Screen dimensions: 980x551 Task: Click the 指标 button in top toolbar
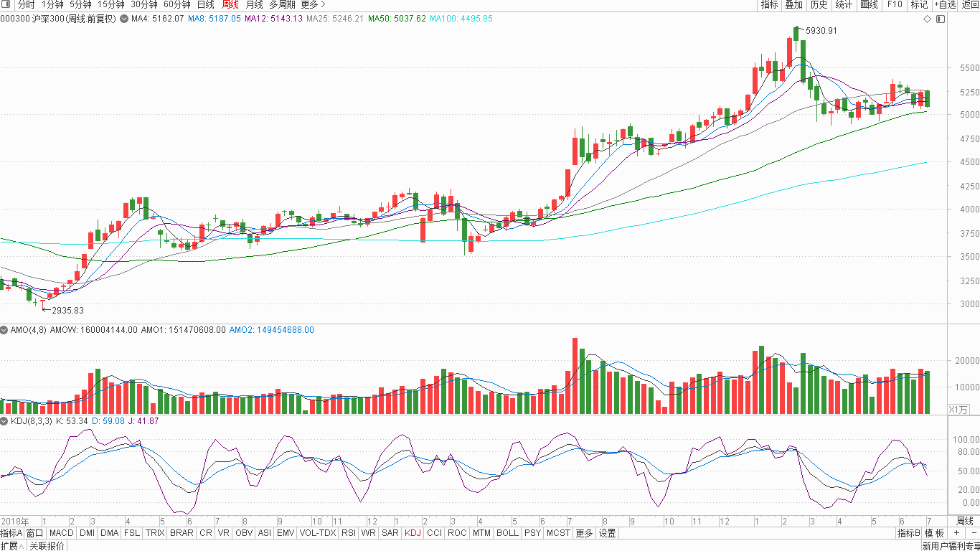click(770, 4)
